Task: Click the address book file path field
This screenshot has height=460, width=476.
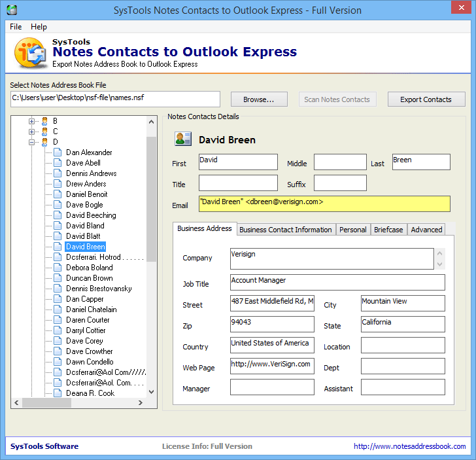Action: click(115, 99)
